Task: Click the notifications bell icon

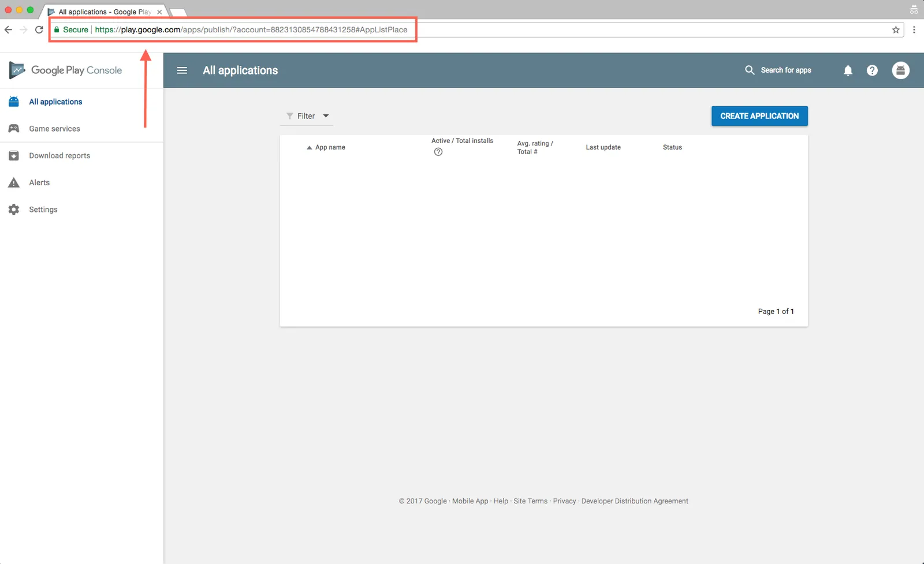Action: click(848, 70)
